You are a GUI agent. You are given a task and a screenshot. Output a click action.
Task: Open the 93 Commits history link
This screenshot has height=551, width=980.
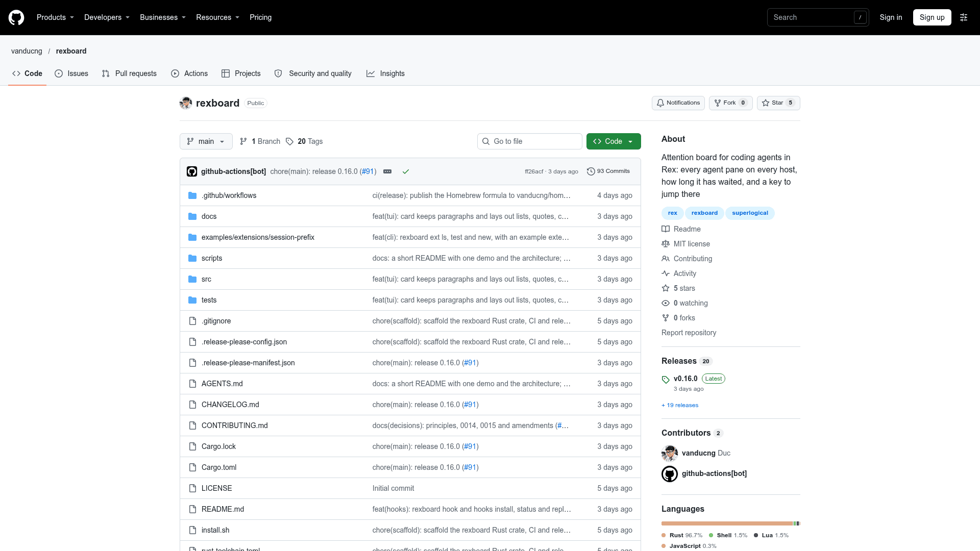[608, 171]
